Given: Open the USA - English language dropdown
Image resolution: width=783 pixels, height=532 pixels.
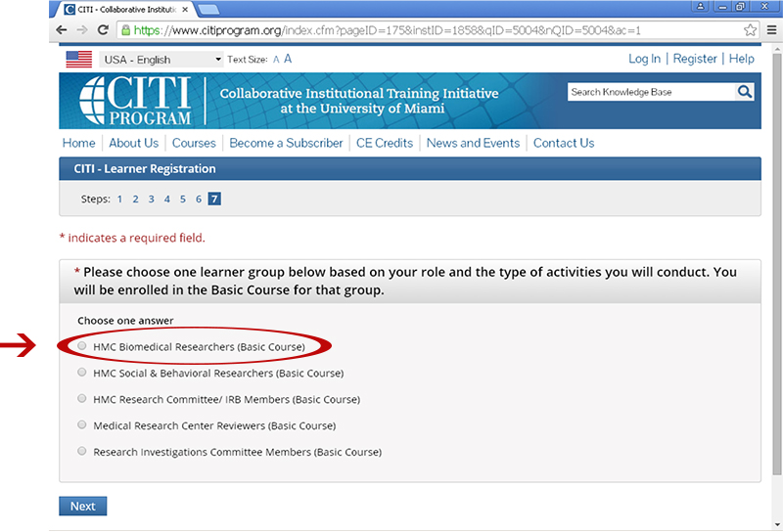Looking at the screenshot, I should pos(161,60).
